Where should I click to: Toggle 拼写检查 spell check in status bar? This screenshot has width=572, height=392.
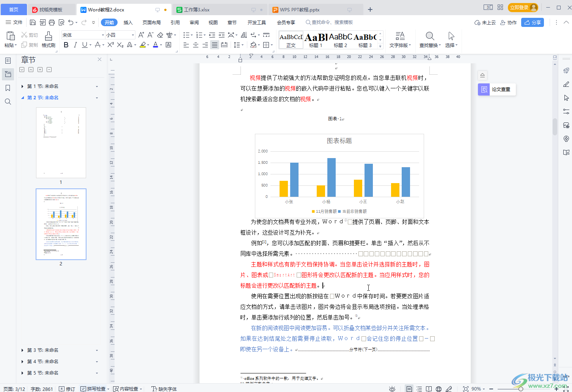94,389
